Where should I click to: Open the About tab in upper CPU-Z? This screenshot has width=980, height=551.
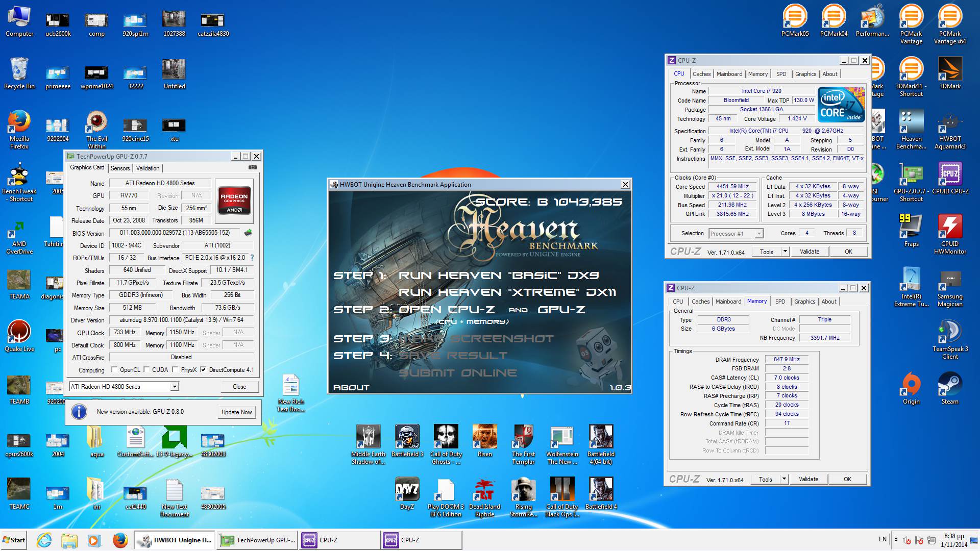[x=830, y=74]
